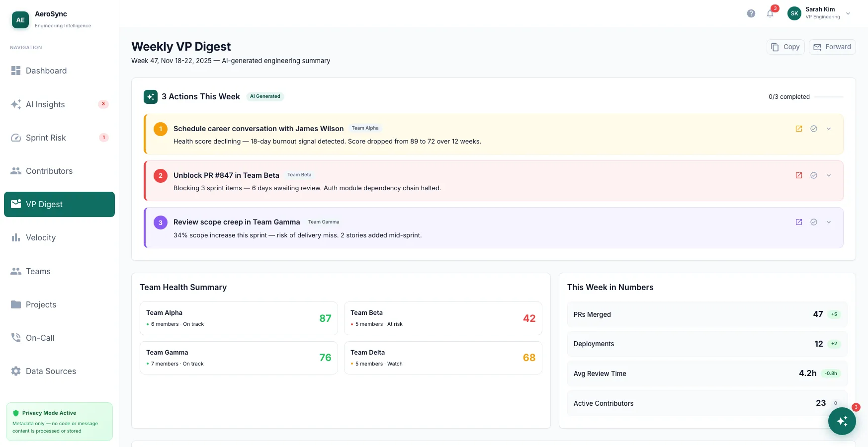This screenshot has width=868, height=447.
Task: Navigate to Contributors page
Action: 59,171
